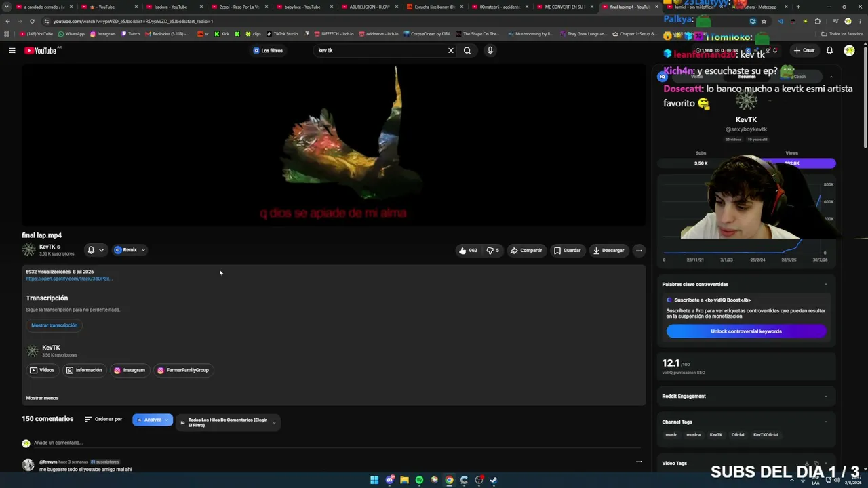This screenshot has width=868, height=488.
Task: Switch to Chrome on the taskbar
Action: click(x=449, y=480)
